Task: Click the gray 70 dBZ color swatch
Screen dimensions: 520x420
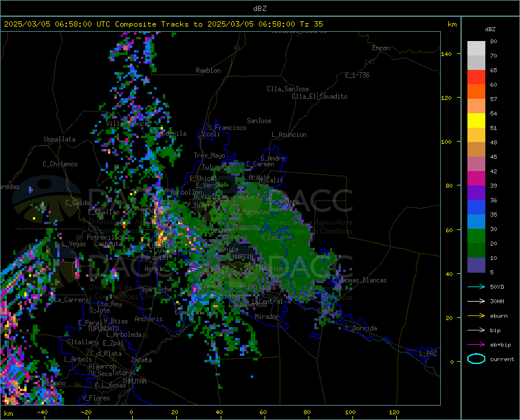Action: (x=476, y=62)
